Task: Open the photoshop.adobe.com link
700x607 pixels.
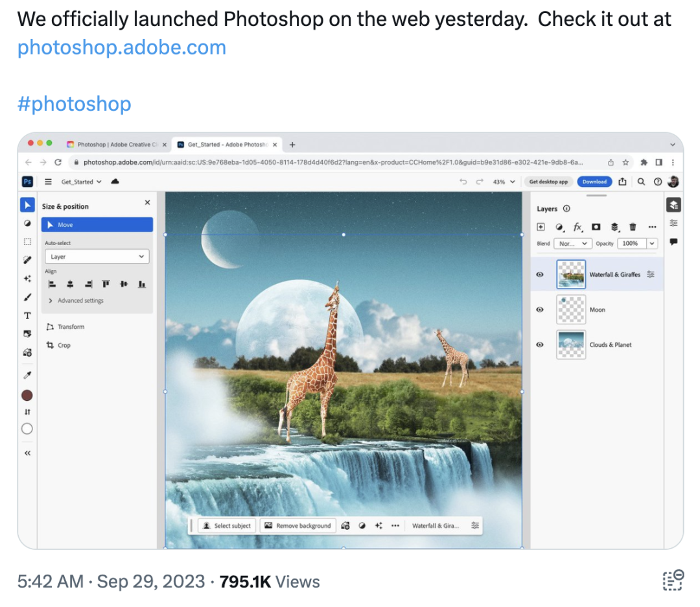Action: pos(122,47)
